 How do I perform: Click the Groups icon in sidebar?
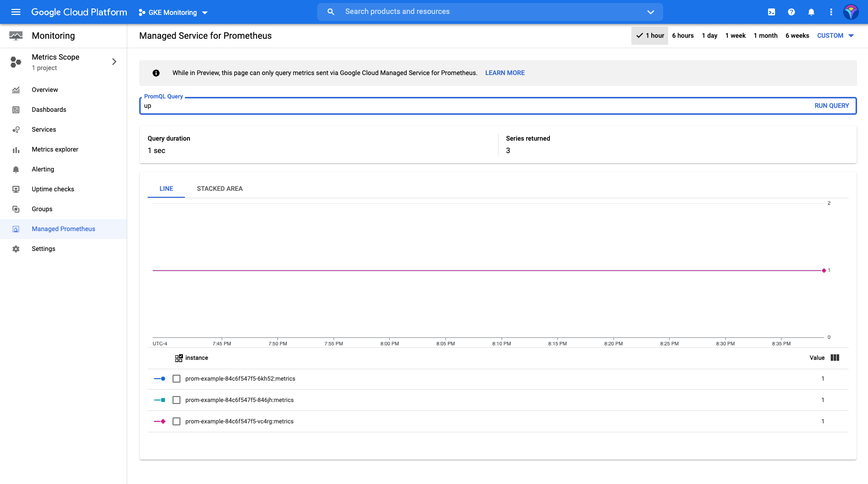pos(16,209)
